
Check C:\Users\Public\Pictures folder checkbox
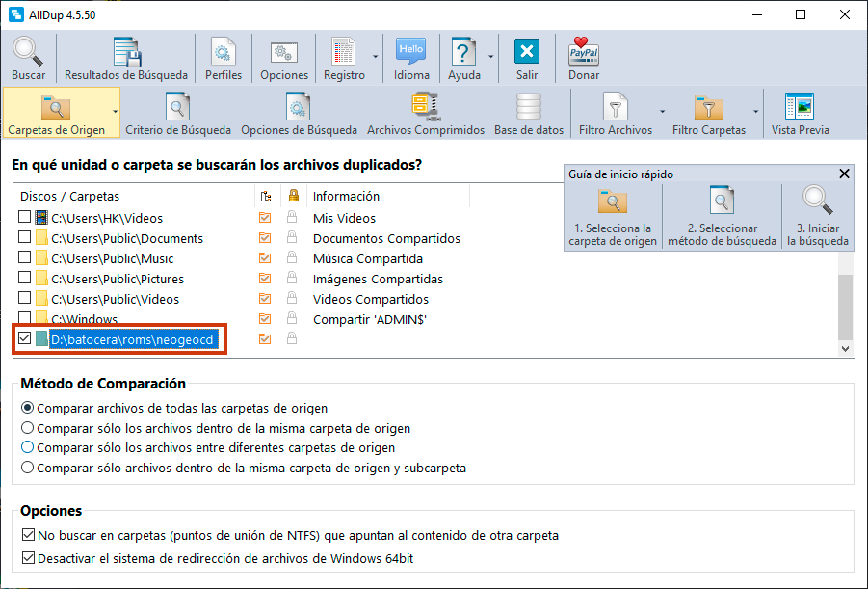click(x=24, y=278)
